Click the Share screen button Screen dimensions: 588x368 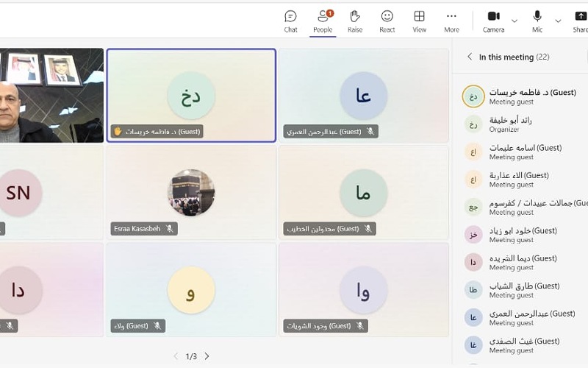[x=580, y=21]
